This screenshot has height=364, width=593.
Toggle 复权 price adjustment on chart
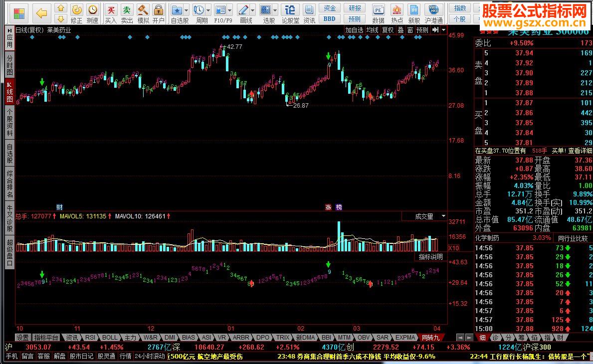(388, 30)
